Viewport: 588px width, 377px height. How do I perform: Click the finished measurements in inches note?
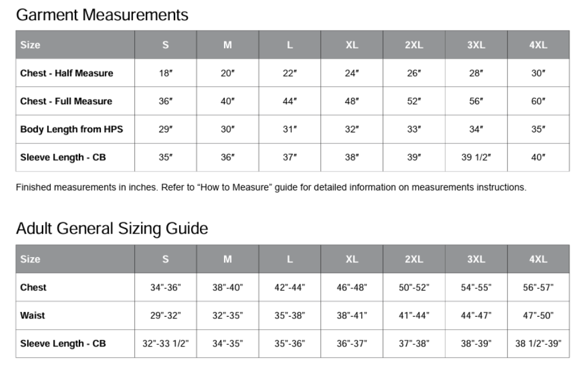coord(271,188)
